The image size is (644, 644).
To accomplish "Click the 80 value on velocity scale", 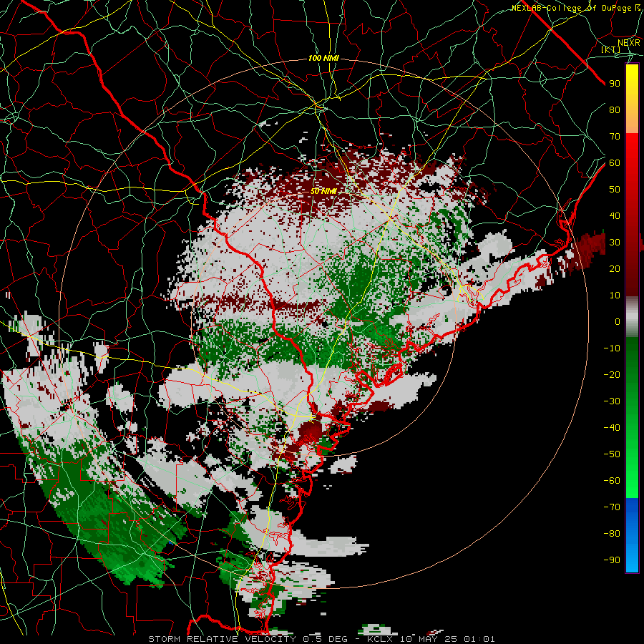I will tap(615, 109).
